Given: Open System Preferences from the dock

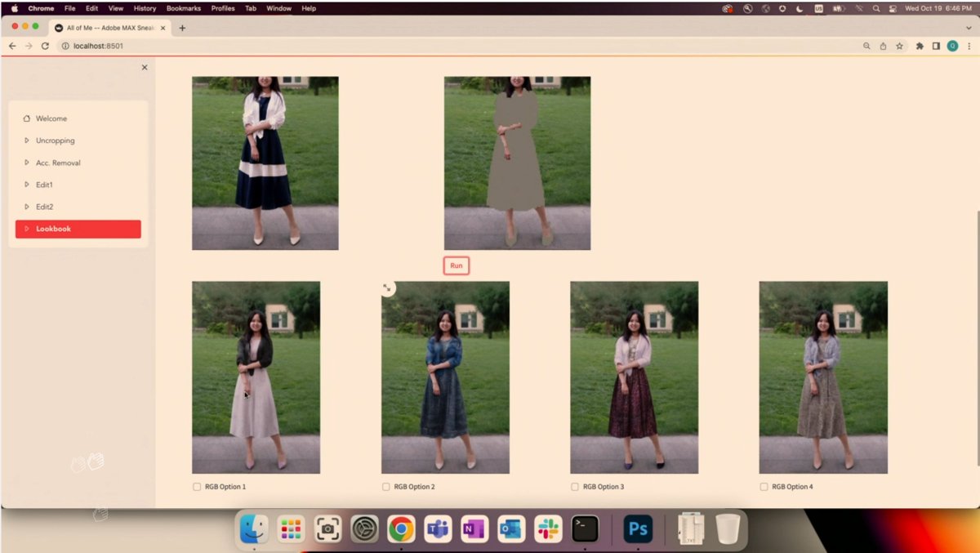Looking at the screenshot, I should click(364, 529).
